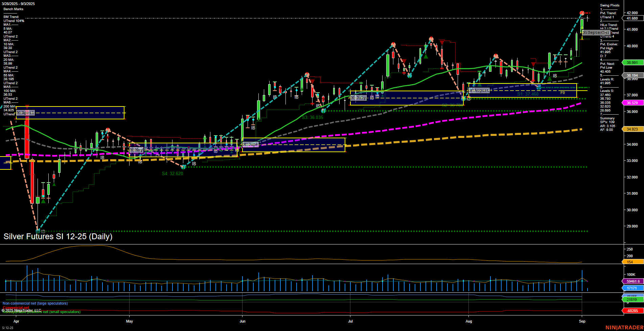Click the S4: 32.620 support label
Screen dimensions: 644x331
172,173
